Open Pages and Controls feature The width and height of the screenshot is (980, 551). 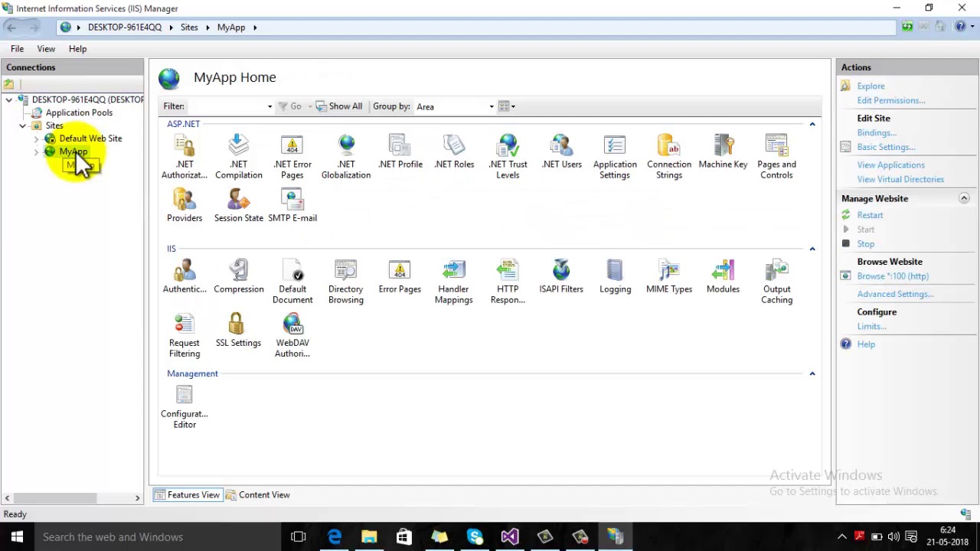pos(776,157)
